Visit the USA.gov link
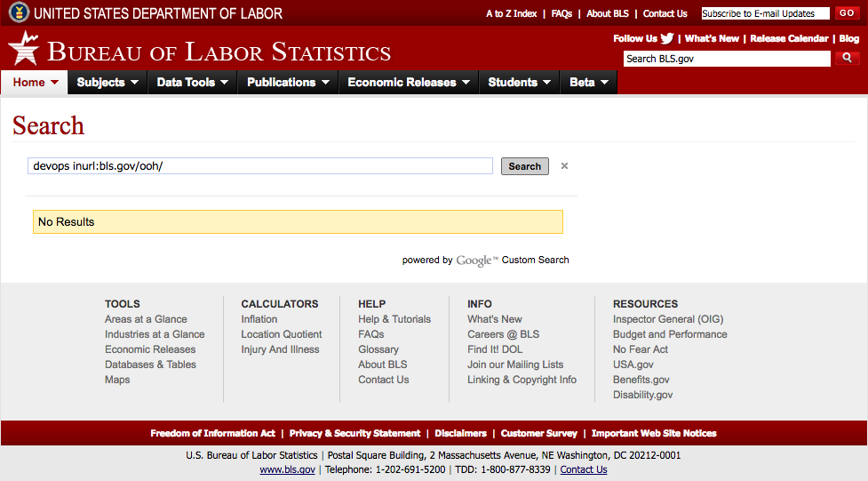The image size is (868, 481). click(x=633, y=364)
